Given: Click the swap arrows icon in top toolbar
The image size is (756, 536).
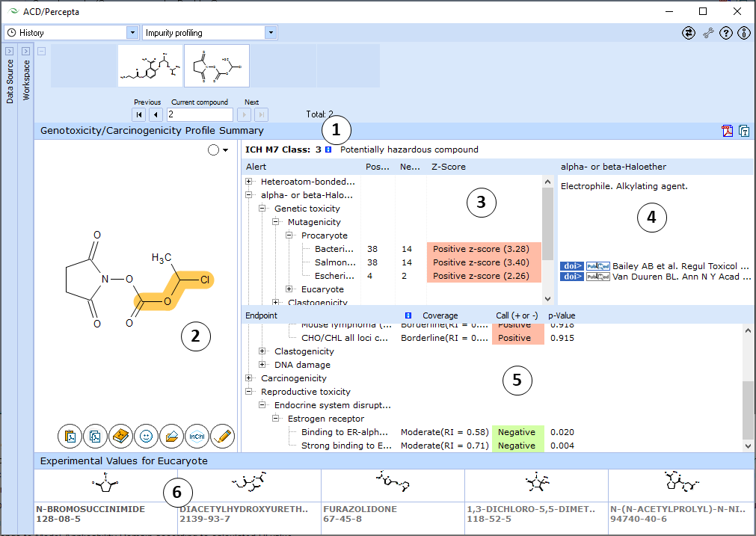Looking at the screenshot, I should (x=689, y=33).
